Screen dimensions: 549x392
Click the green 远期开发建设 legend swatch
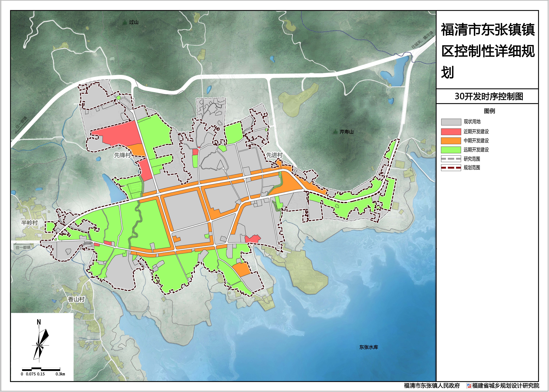[x=451, y=150]
